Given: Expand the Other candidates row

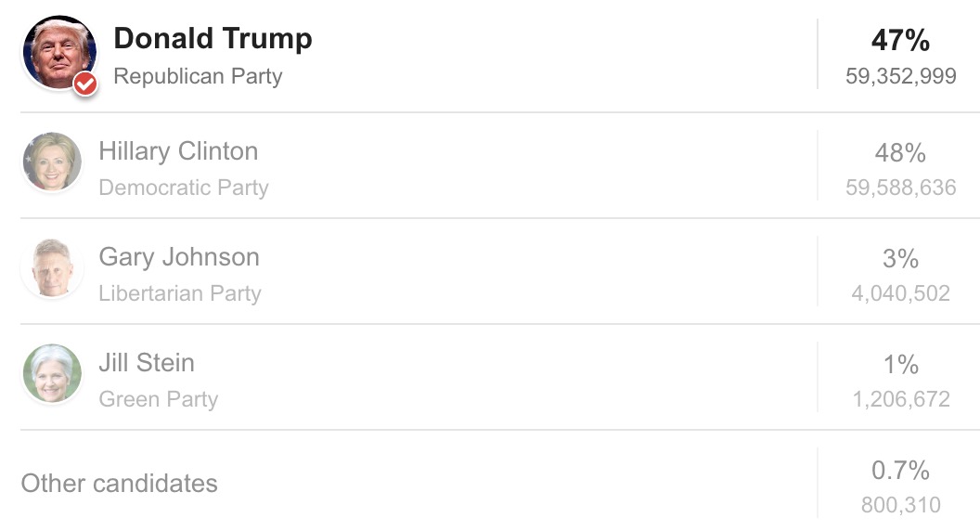Looking at the screenshot, I should tap(119, 484).
